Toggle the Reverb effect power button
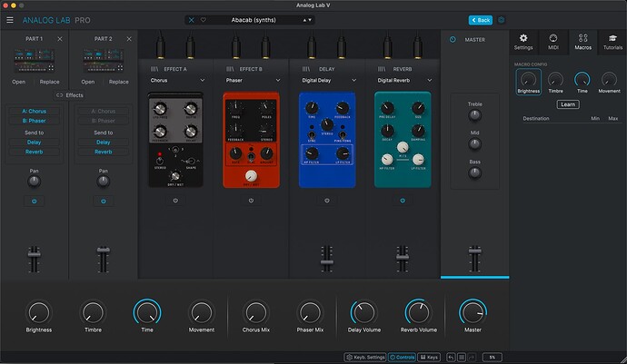 pos(403,201)
